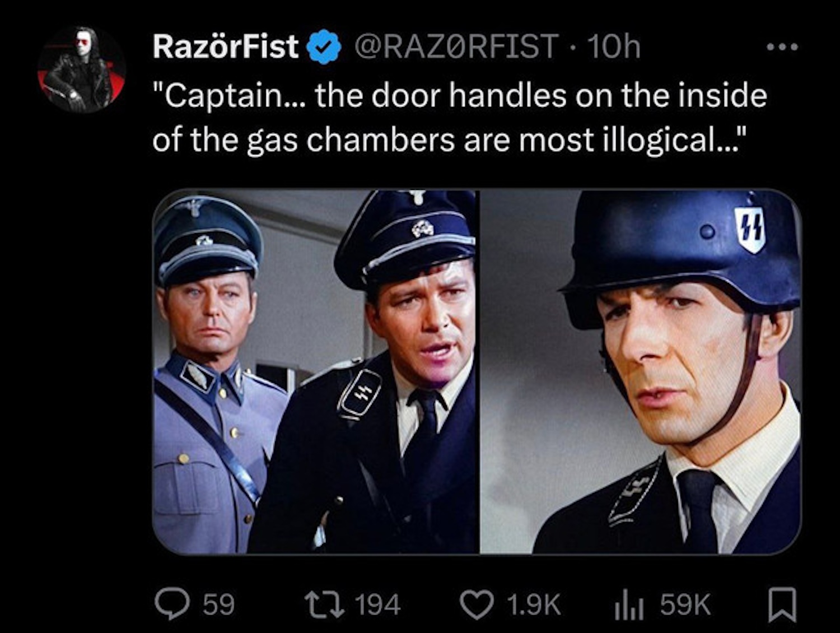Click the 194 reposts count
This screenshot has height=633, width=840.
click(378, 605)
